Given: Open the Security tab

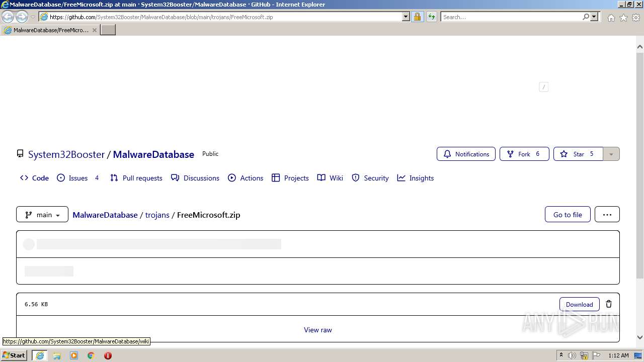Looking at the screenshot, I should [370, 178].
